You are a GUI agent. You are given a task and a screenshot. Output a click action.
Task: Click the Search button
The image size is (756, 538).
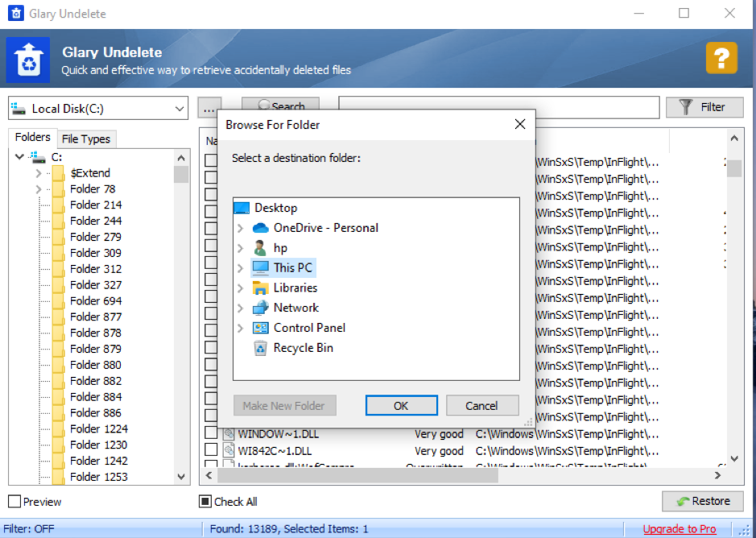tap(281, 104)
